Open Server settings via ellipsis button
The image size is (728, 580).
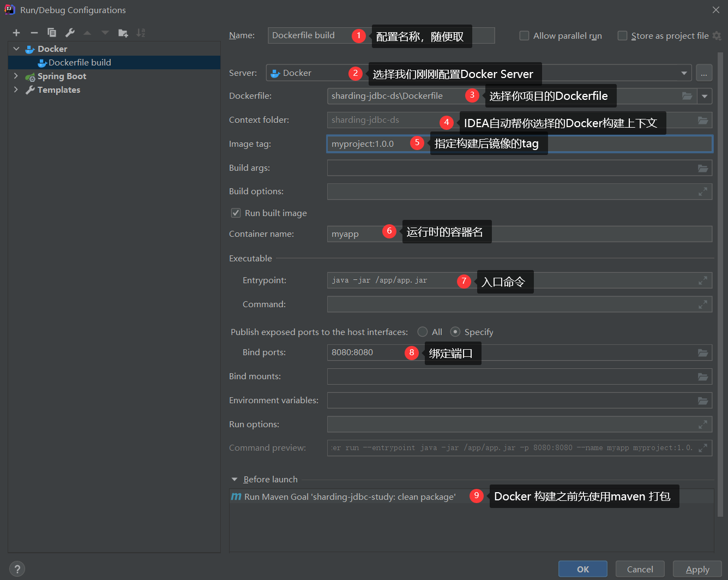click(704, 72)
